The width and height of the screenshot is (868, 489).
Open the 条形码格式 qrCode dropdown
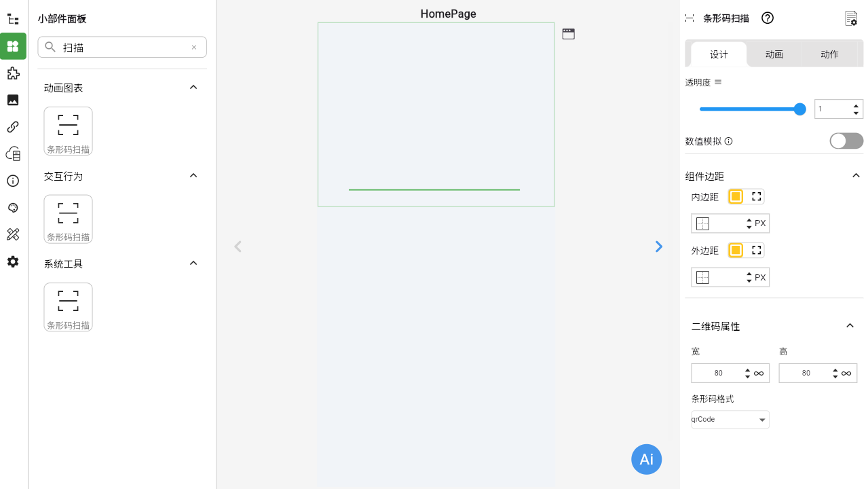730,420
